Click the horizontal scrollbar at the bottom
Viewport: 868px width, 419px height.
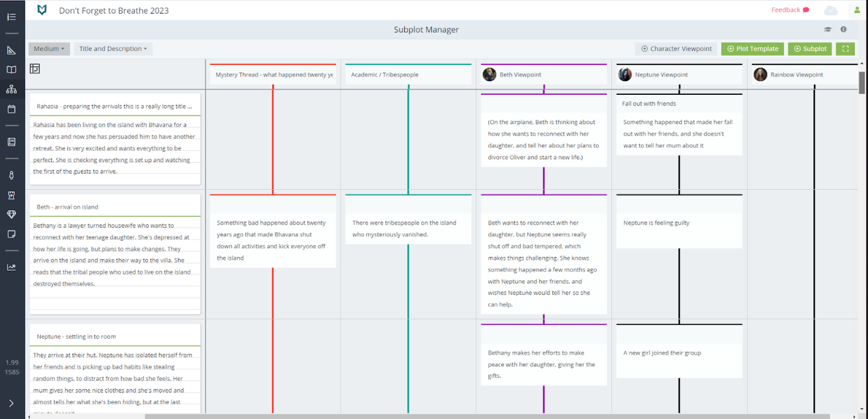coord(339,417)
